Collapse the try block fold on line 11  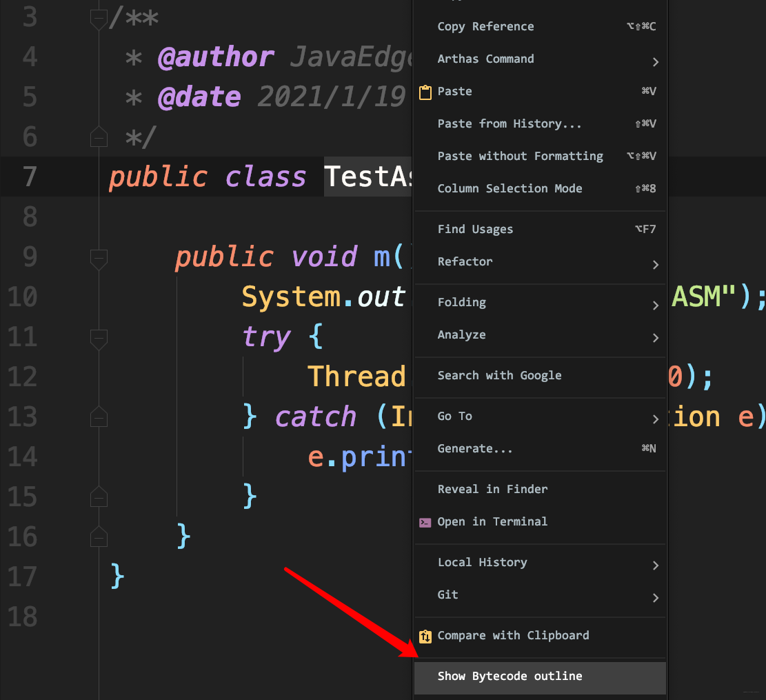(99, 338)
